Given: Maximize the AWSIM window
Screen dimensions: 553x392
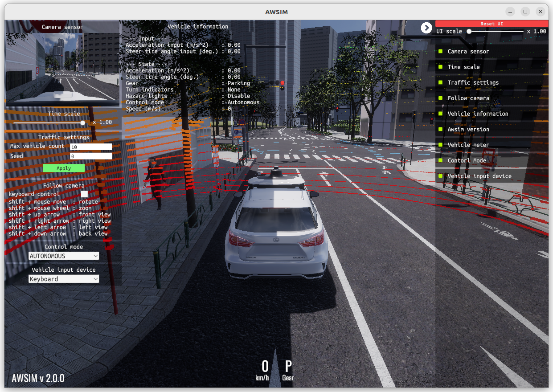Looking at the screenshot, I should click(x=525, y=12).
